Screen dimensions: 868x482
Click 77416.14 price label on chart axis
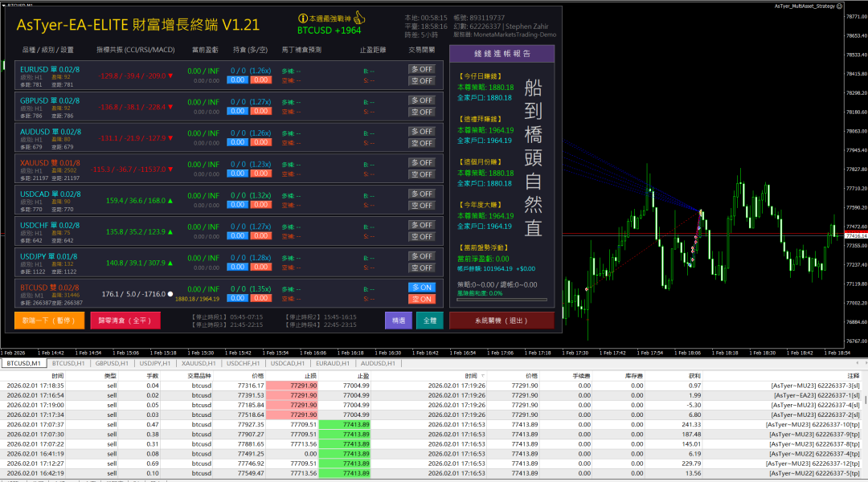point(856,235)
